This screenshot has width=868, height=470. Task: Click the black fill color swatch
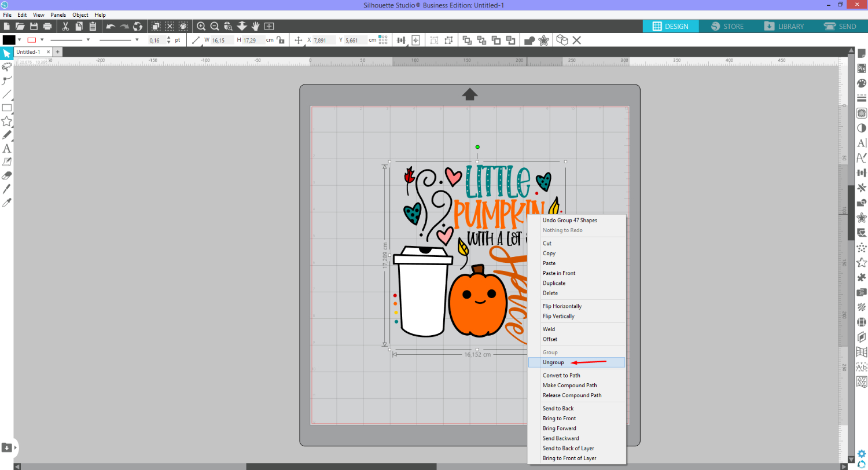click(x=9, y=40)
